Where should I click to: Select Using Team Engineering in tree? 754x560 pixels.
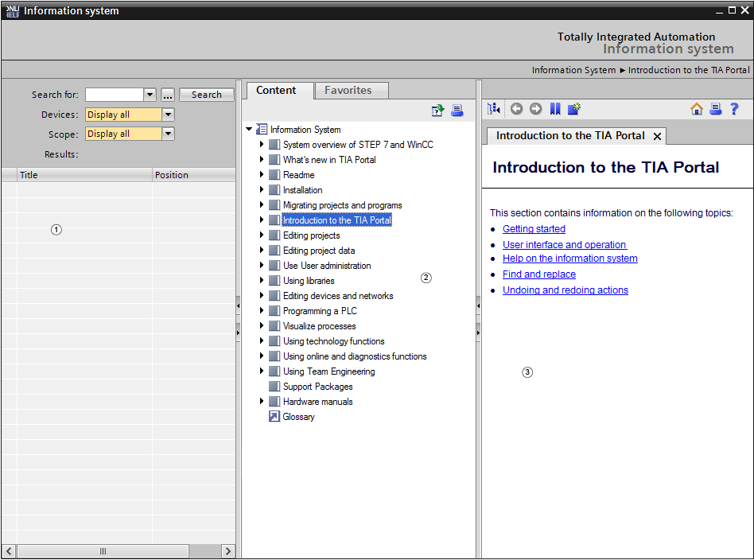[x=329, y=371]
